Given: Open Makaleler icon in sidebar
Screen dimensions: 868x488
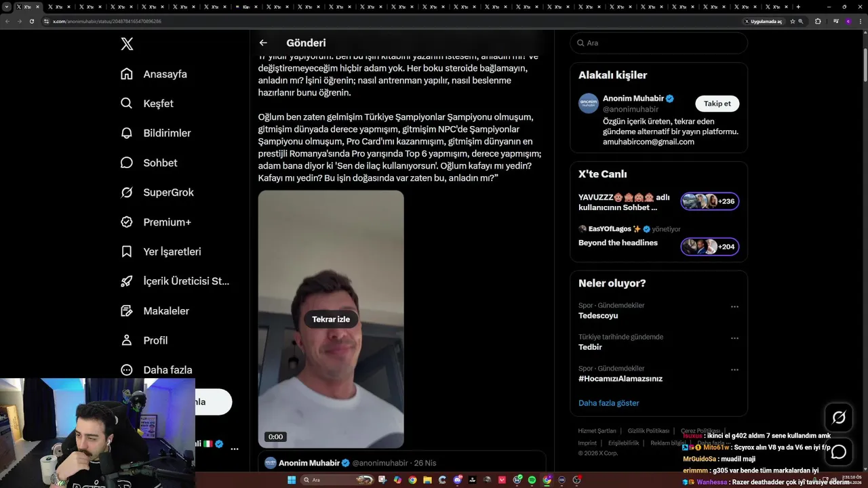Looking at the screenshot, I should pyautogui.click(x=127, y=310).
